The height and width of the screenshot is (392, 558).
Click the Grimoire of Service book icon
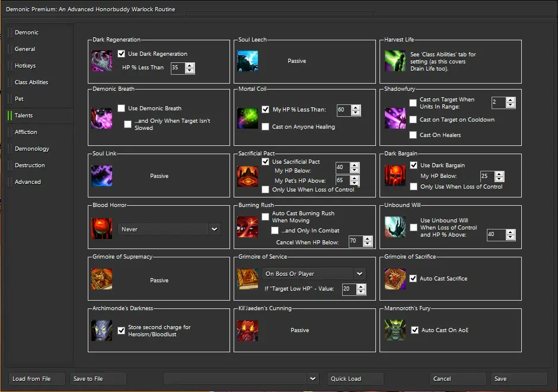pos(248,279)
